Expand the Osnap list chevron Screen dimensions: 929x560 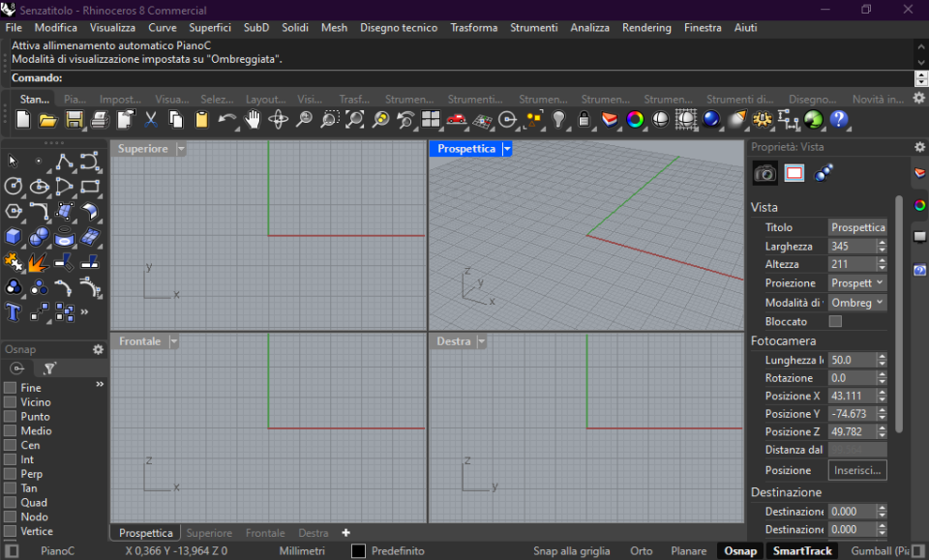click(x=100, y=384)
